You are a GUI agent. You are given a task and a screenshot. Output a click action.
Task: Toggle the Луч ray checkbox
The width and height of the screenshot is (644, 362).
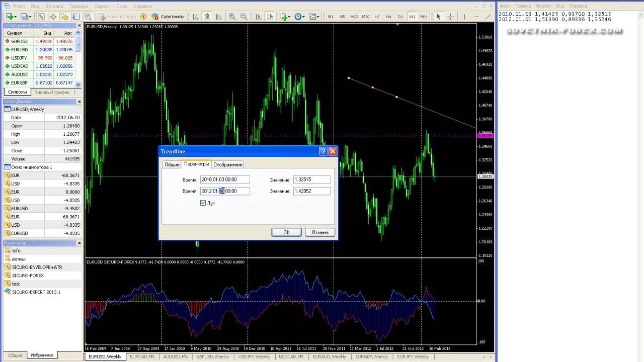click(x=203, y=203)
